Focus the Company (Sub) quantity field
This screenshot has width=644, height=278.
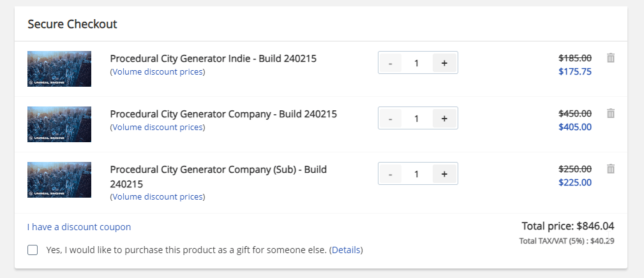pyautogui.click(x=417, y=174)
